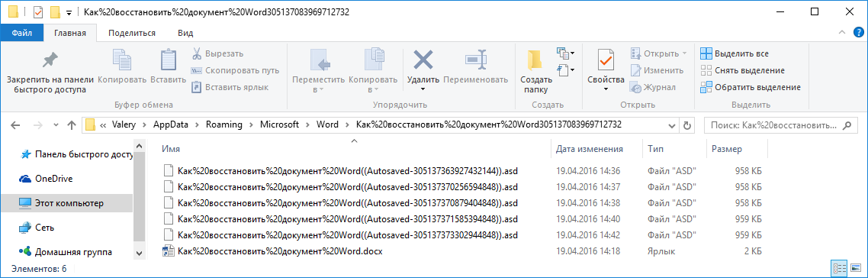Open Свойства of selected item
This screenshot has height=278, width=868.
click(x=606, y=66)
